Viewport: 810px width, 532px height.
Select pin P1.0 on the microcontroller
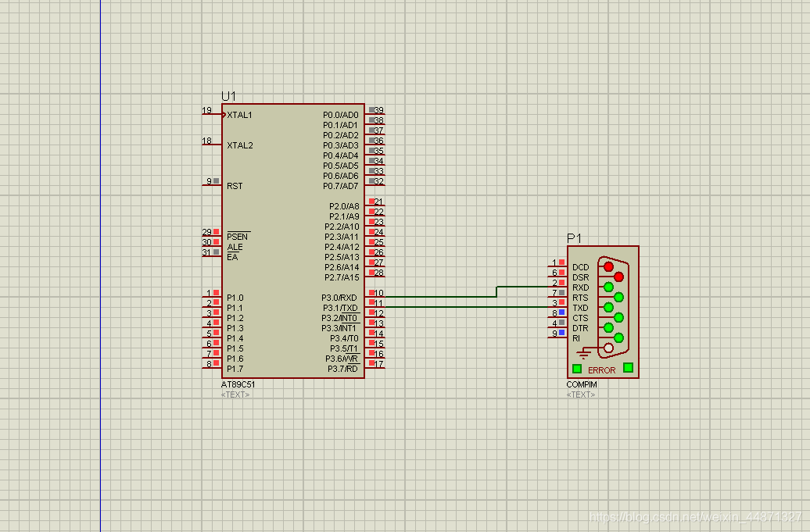[235, 298]
